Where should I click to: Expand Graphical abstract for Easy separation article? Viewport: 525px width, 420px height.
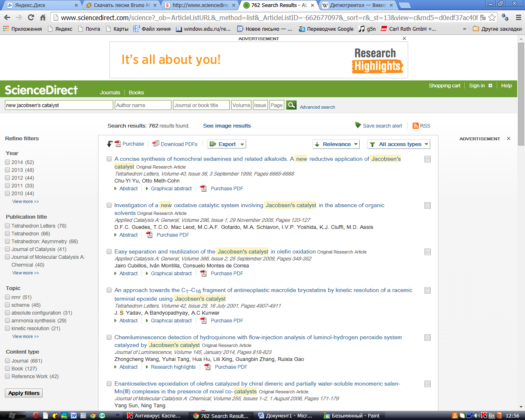coord(171,274)
